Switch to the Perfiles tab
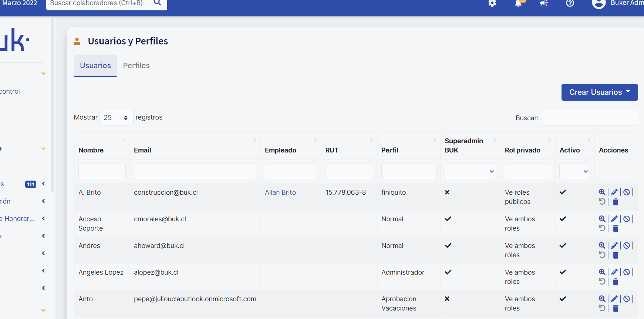644x319 pixels. (x=136, y=66)
